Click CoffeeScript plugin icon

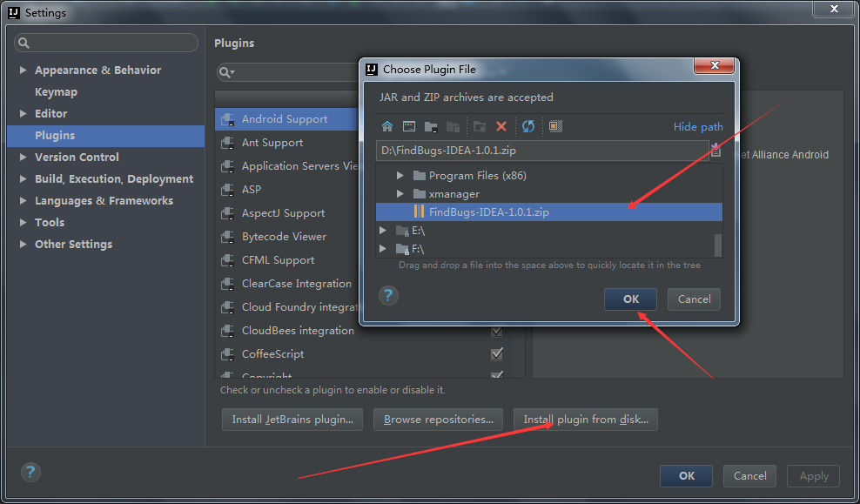pos(227,354)
